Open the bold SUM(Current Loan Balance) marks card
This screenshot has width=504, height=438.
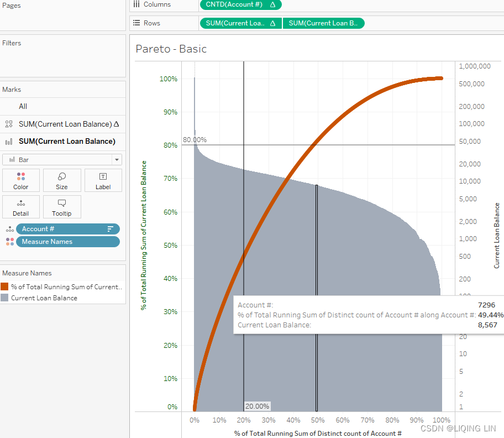[x=62, y=142]
